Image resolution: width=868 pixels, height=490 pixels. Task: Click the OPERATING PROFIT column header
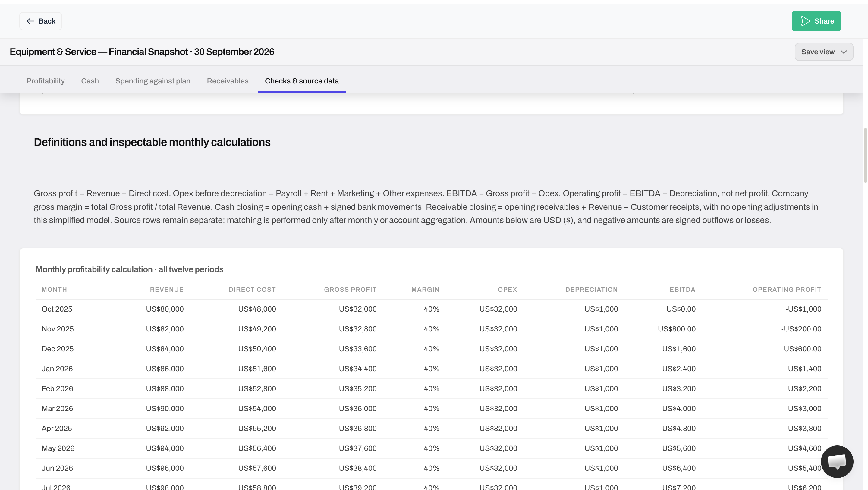point(787,290)
